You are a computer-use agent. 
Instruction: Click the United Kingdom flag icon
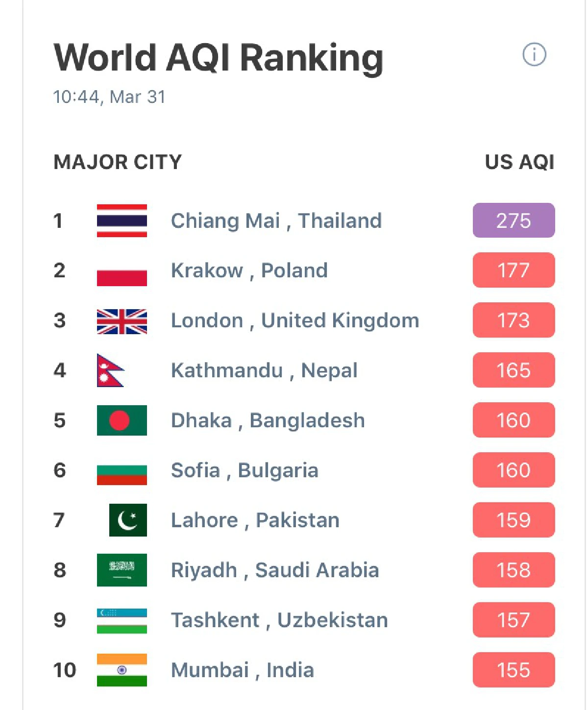coord(122,321)
